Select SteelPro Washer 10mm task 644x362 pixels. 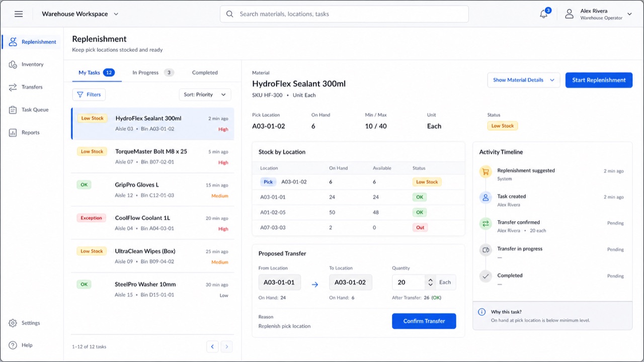pyautogui.click(x=152, y=289)
